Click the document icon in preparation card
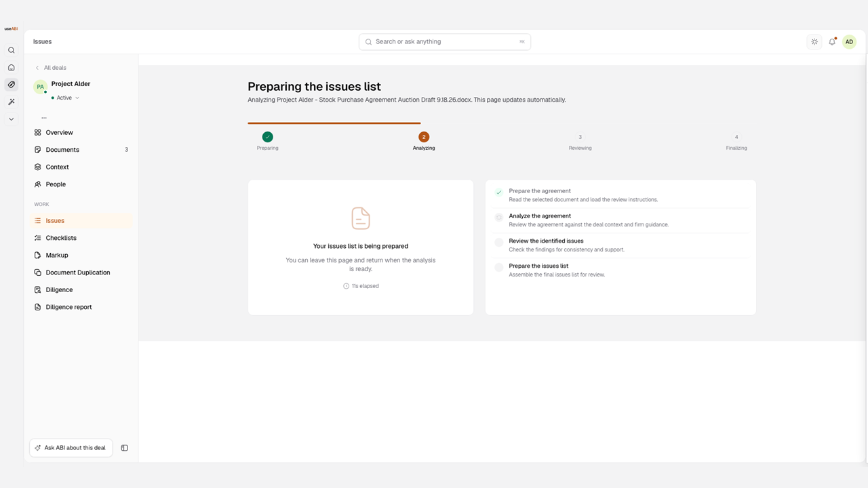 [x=361, y=218]
